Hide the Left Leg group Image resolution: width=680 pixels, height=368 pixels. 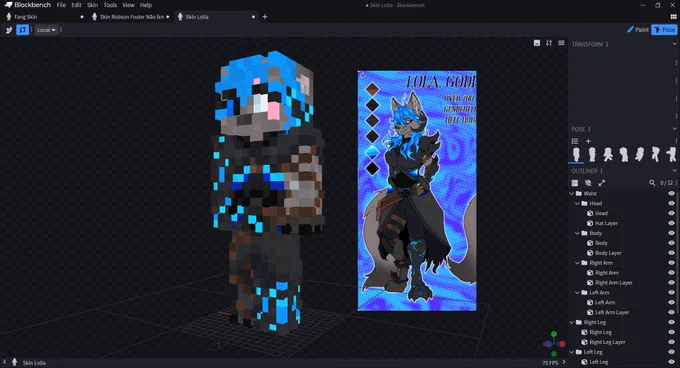(x=671, y=352)
